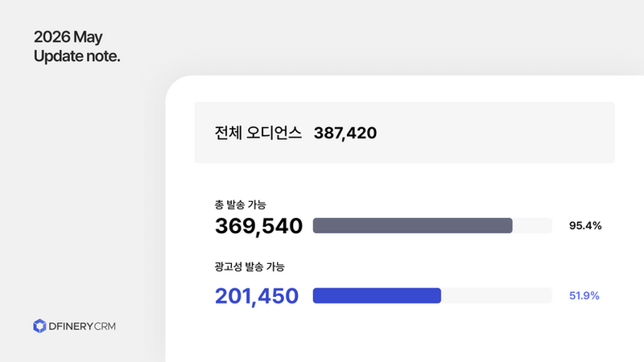Select the 전체 오디언스 label

(x=258, y=133)
